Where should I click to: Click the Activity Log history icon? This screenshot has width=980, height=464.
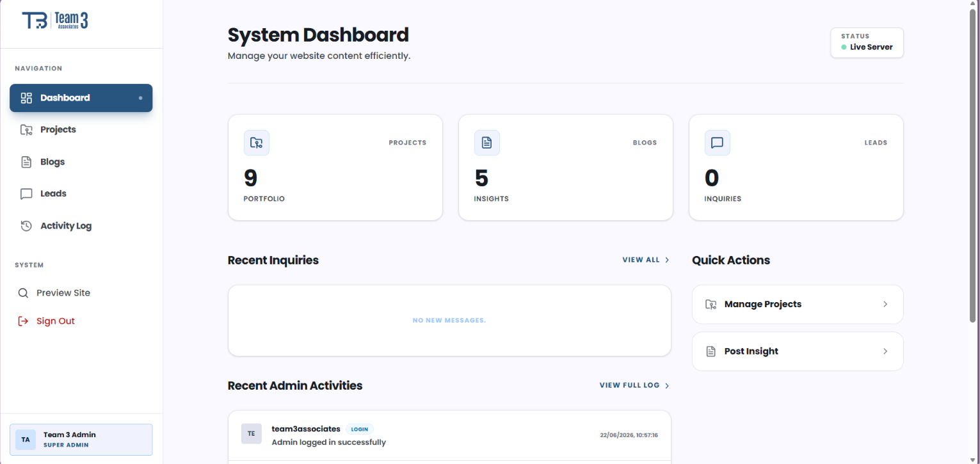[26, 226]
